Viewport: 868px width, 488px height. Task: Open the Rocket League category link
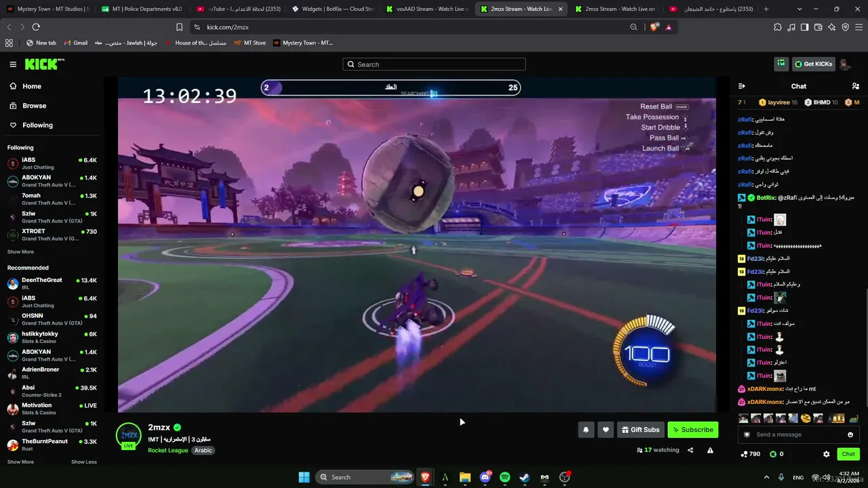(x=168, y=450)
